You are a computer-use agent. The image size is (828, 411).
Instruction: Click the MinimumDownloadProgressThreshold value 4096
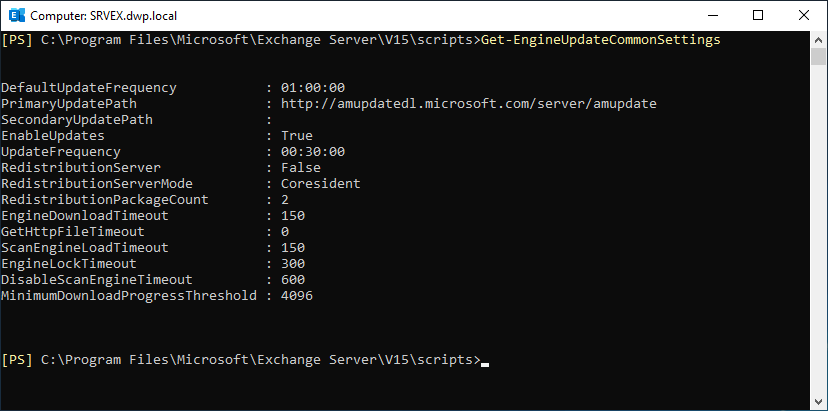tap(297, 296)
